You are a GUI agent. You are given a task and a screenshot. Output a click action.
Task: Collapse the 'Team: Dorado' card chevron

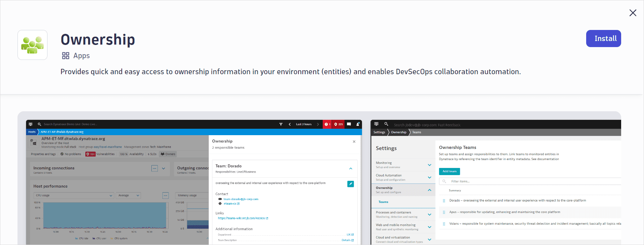(351, 169)
